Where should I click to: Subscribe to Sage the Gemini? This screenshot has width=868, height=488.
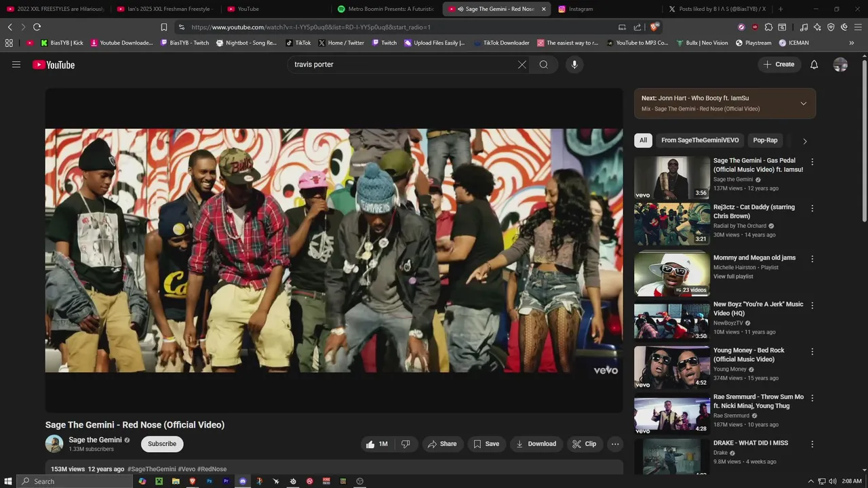[162, 444]
